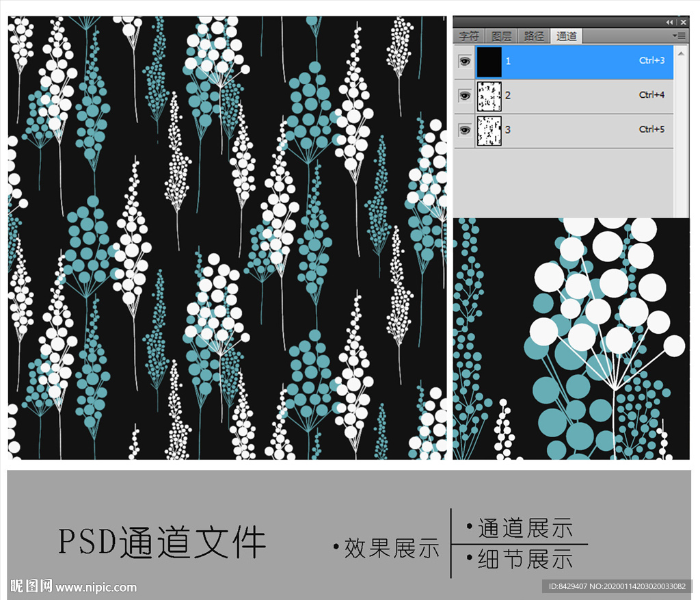Click the PSD通道文件 title text

(162, 542)
